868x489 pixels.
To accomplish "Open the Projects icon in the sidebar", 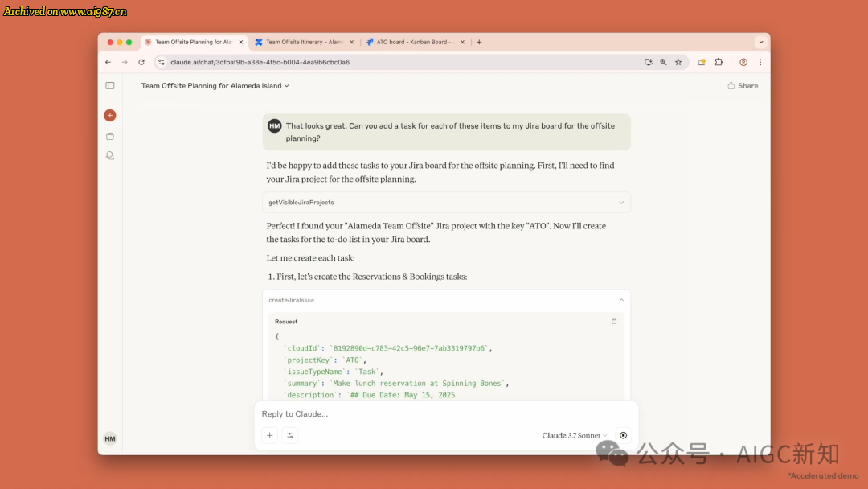I will [x=110, y=136].
